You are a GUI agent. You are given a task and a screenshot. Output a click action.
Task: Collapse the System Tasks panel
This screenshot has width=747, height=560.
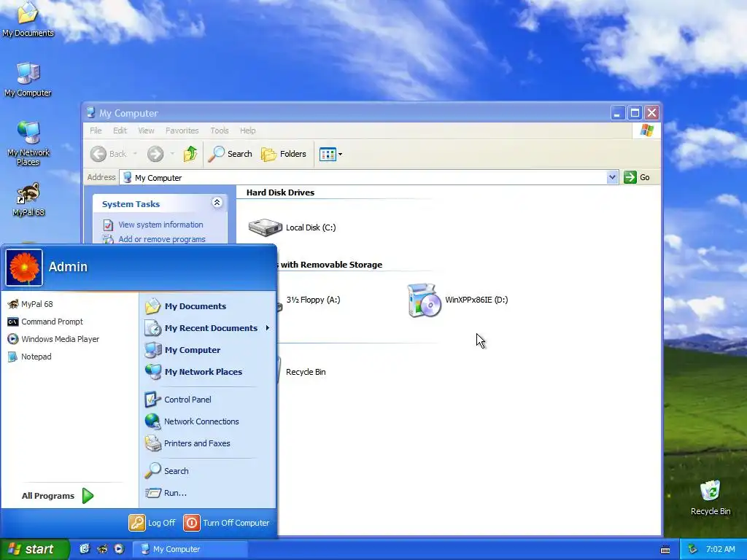[217, 203]
